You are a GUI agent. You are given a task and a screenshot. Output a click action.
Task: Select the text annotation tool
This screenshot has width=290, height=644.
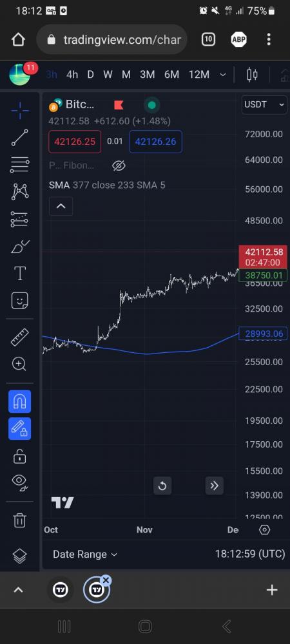click(x=20, y=274)
